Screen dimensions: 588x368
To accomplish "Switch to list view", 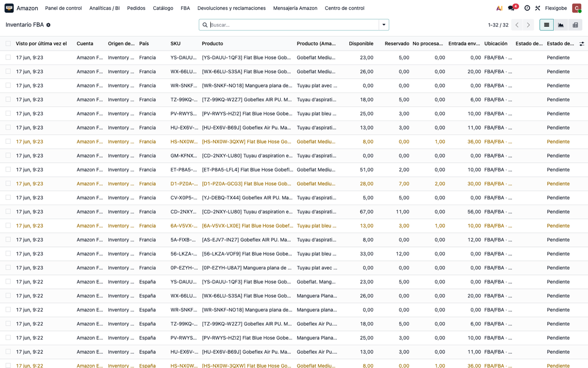I will [x=546, y=25].
